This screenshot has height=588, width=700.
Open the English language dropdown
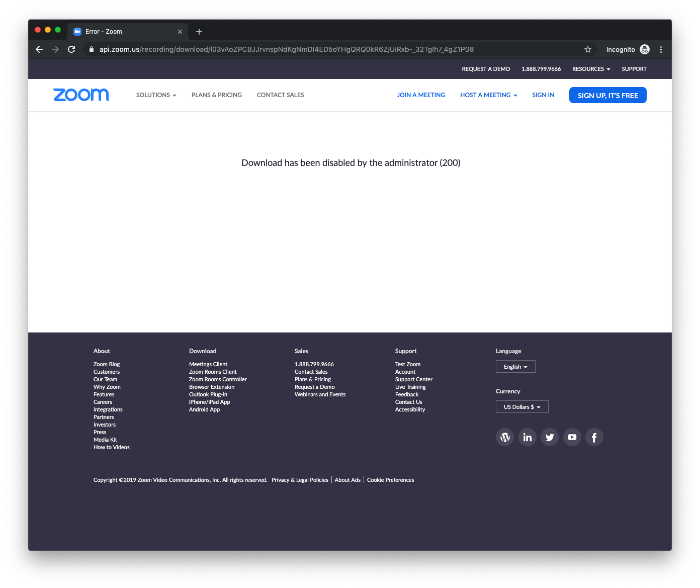pyautogui.click(x=515, y=367)
